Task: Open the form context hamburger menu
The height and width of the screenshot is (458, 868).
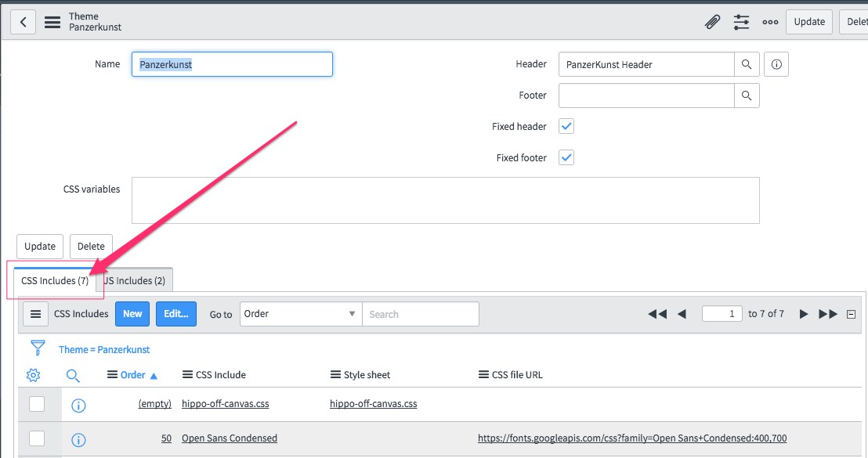Action: [52, 22]
